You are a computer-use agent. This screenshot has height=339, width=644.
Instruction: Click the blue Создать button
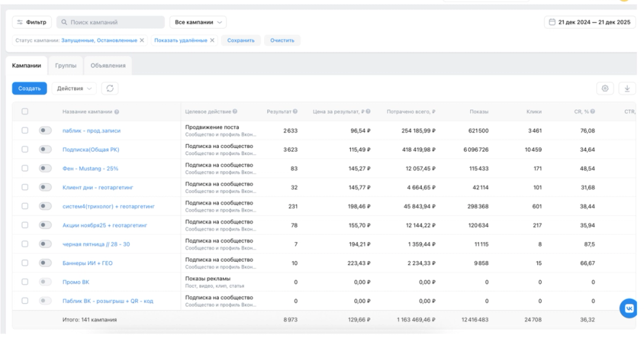click(x=30, y=88)
